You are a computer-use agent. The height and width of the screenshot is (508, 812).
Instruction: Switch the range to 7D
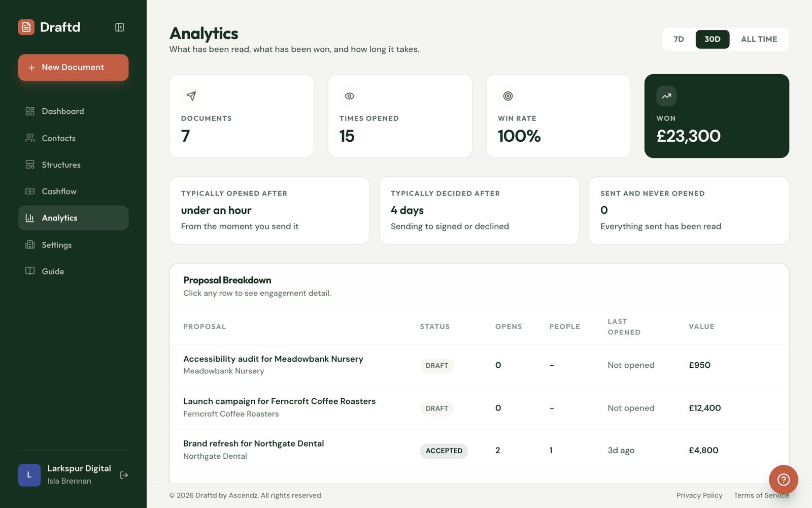(x=679, y=39)
